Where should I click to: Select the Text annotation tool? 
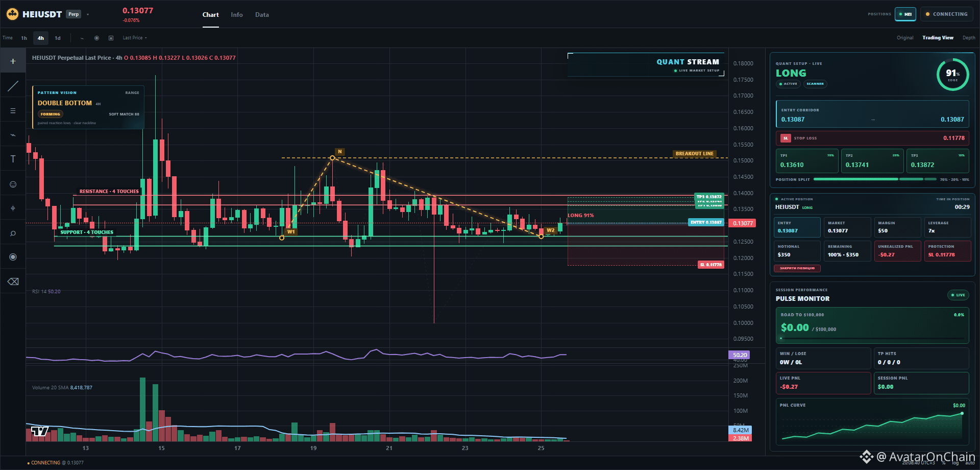pyautogui.click(x=13, y=159)
